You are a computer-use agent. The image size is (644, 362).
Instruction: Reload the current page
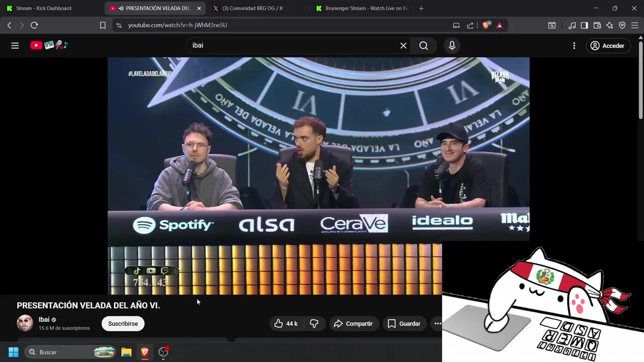(x=34, y=25)
